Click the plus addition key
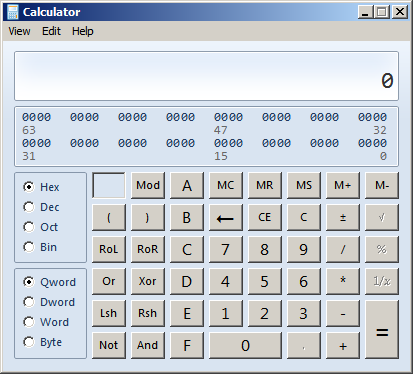Image resolution: width=413 pixels, height=374 pixels. tap(343, 345)
